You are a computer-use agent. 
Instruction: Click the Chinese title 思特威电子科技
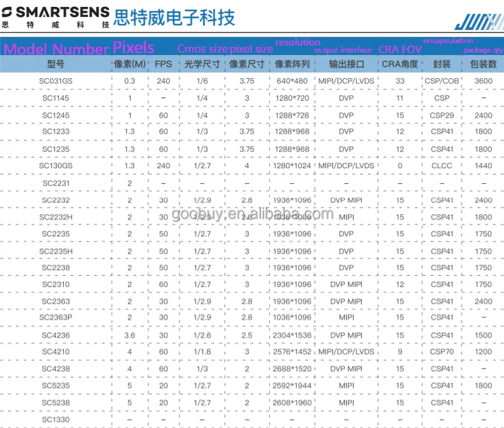(174, 17)
